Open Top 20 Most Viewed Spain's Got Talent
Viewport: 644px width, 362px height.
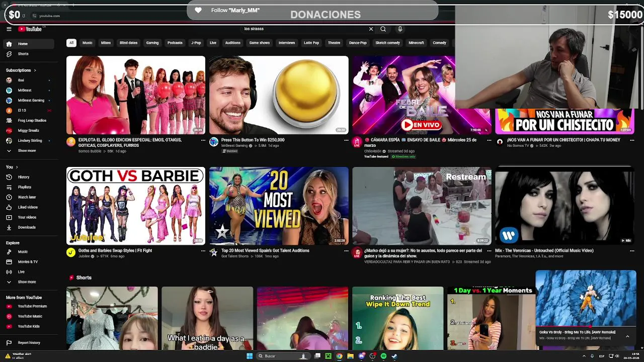coord(265,250)
